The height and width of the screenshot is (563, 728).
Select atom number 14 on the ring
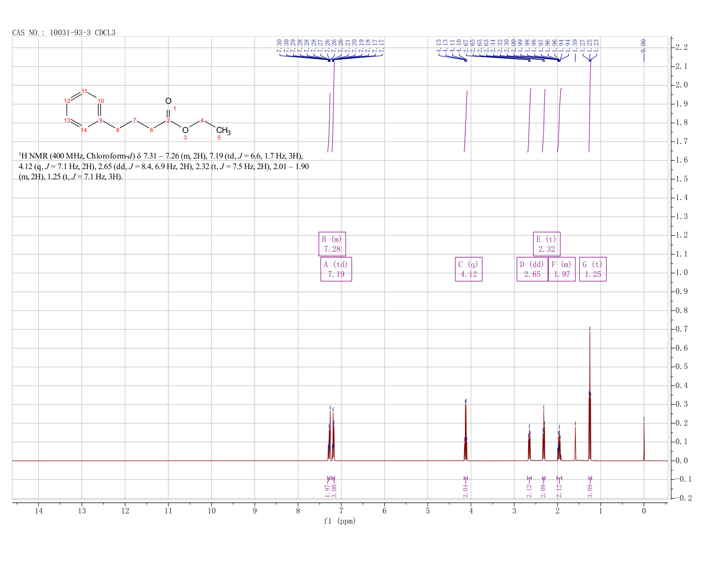click(x=84, y=130)
